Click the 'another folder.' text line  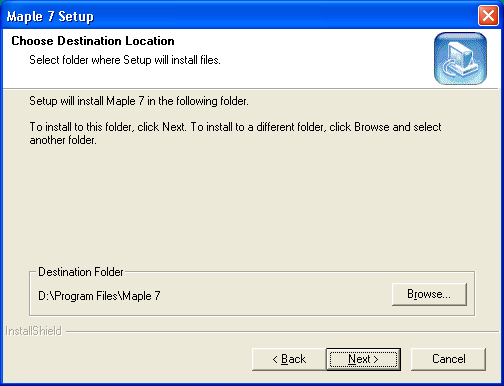point(63,140)
